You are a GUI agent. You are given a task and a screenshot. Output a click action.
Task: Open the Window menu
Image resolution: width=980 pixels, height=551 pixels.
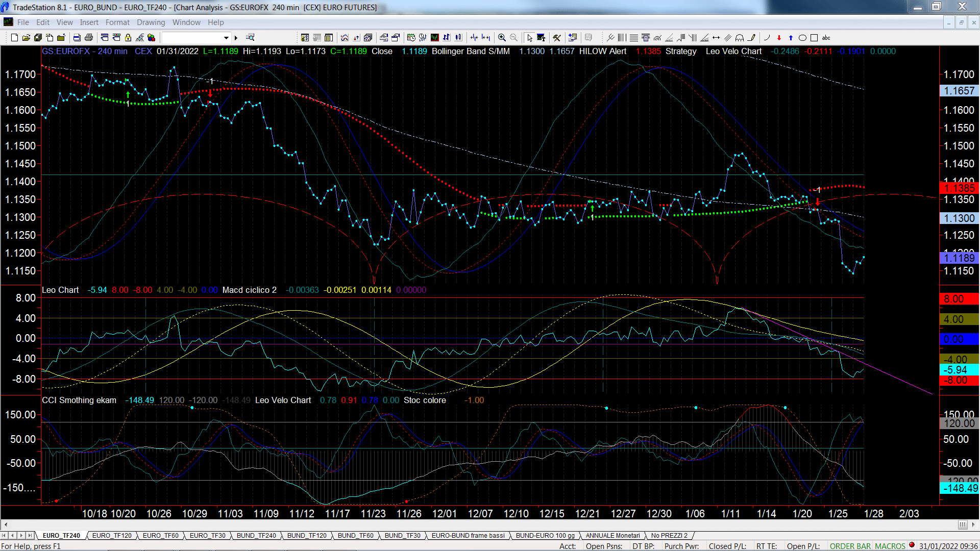pyautogui.click(x=186, y=22)
